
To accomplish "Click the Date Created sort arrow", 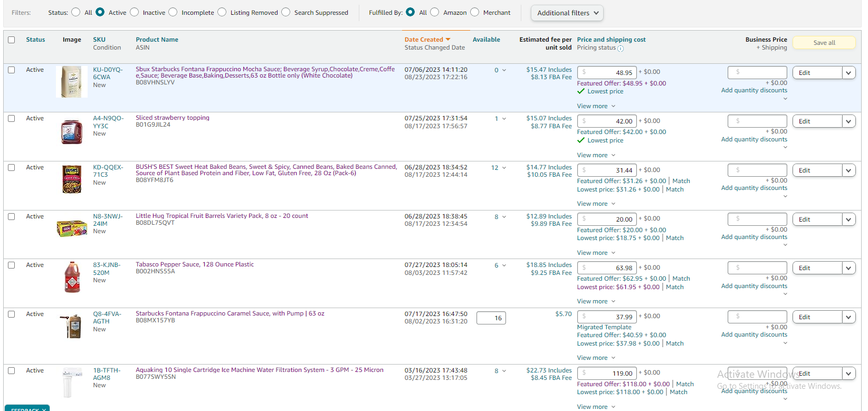I will coord(448,40).
